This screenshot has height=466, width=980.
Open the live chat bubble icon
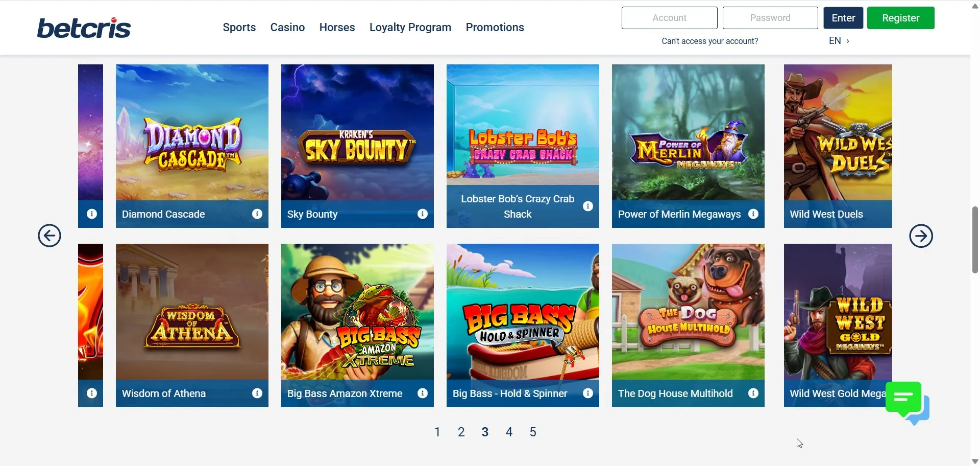[x=908, y=403]
